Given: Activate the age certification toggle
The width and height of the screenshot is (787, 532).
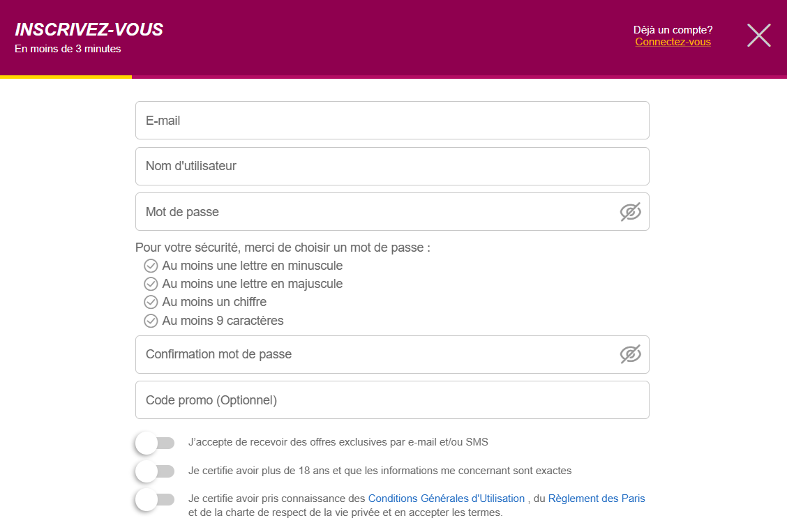Looking at the screenshot, I should (155, 471).
